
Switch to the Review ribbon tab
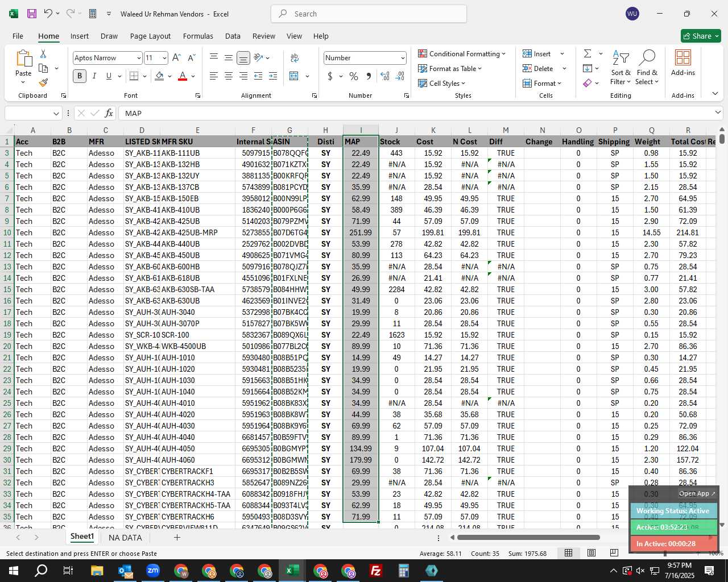coord(264,36)
